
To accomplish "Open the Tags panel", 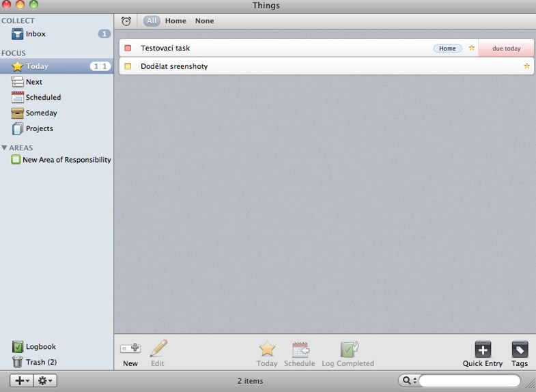I will point(520,350).
